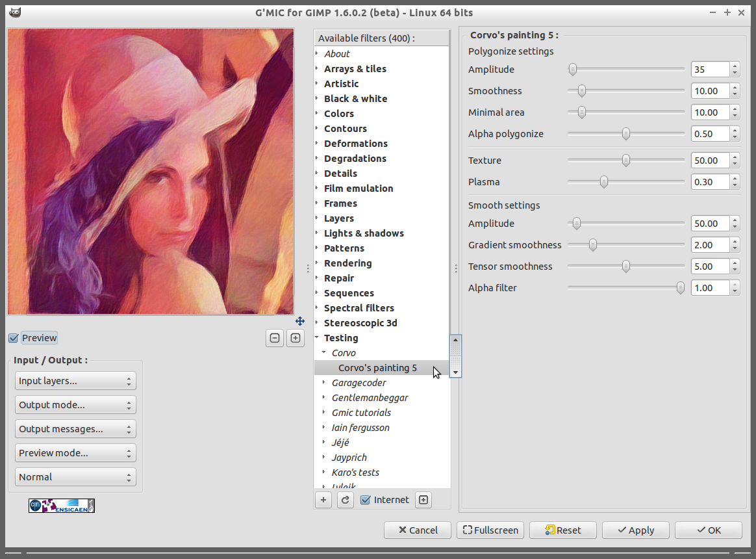Toggle the Preview checkbox

coord(14,338)
